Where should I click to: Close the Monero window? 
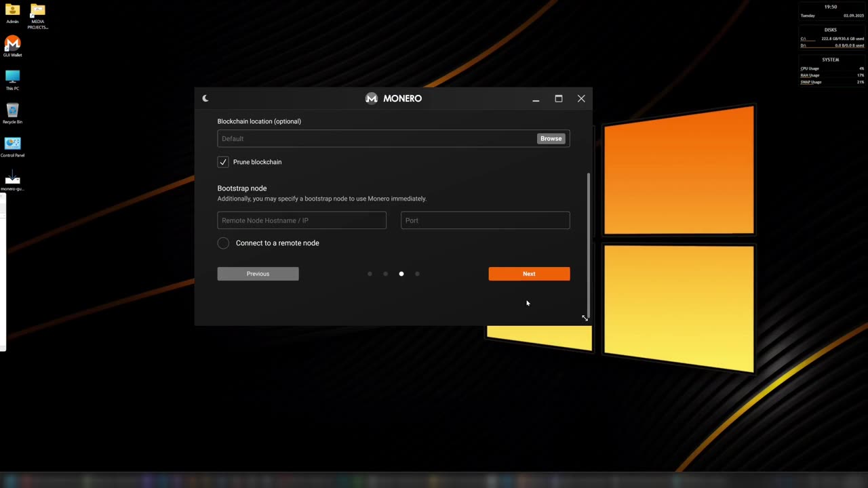point(581,98)
